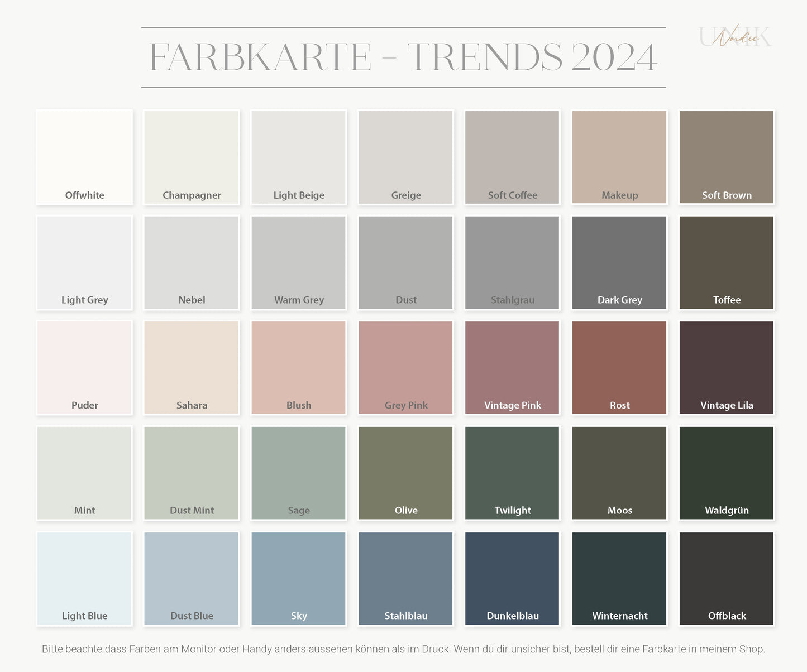Click the Light Blue swatch

pos(84,578)
